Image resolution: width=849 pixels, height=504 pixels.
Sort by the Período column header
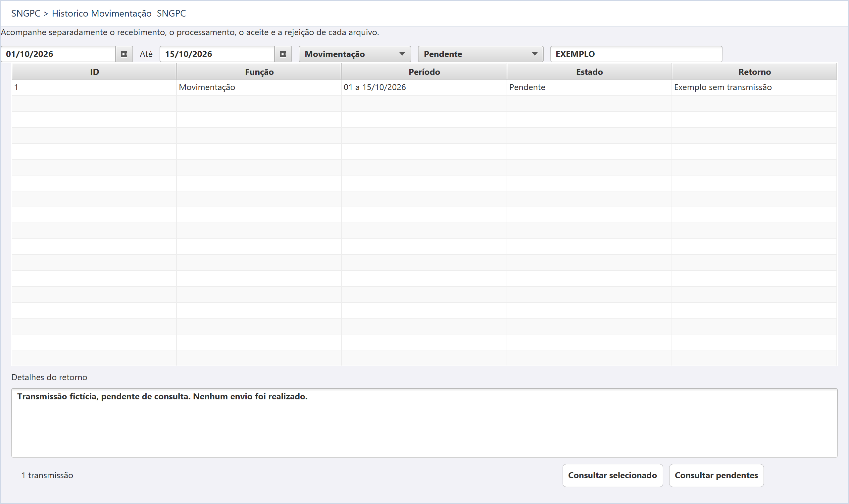tap(424, 72)
